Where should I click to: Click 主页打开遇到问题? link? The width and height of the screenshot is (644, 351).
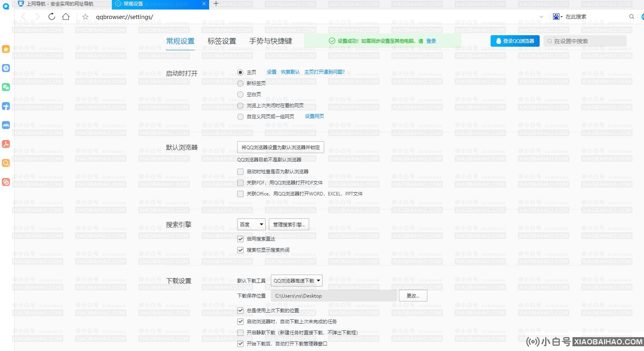(x=325, y=72)
